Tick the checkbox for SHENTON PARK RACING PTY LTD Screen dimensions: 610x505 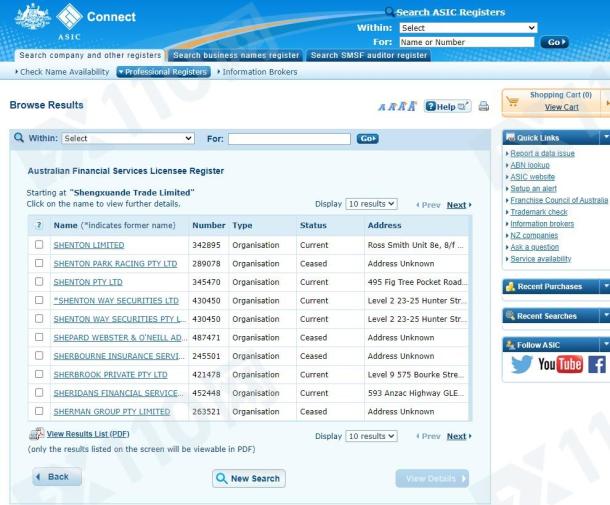click(x=39, y=263)
